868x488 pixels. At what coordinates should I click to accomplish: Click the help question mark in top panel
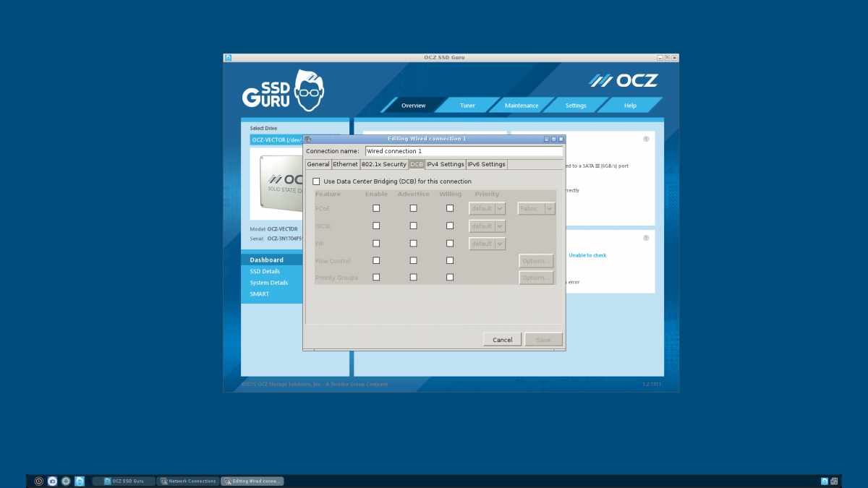(646, 139)
